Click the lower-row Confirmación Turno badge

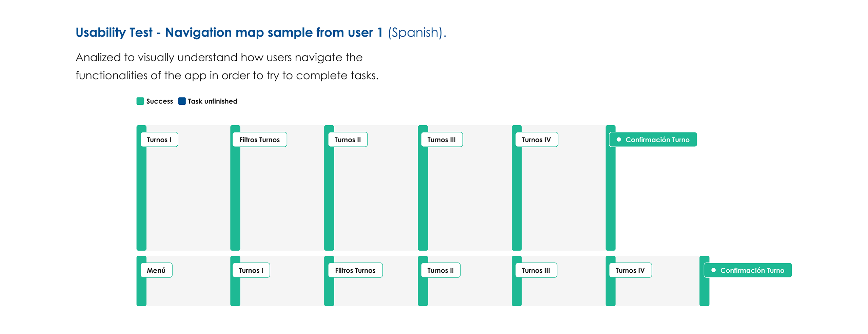(x=748, y=270)
